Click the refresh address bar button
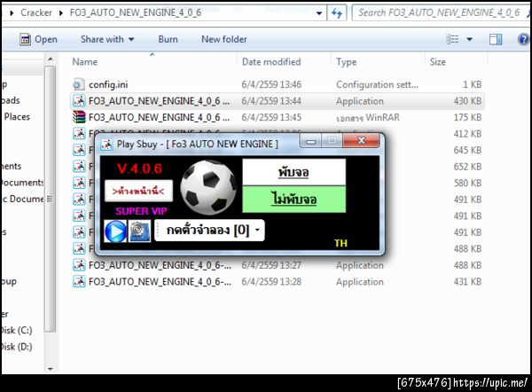The image size is (532, 392). click(x=337, y=13)
